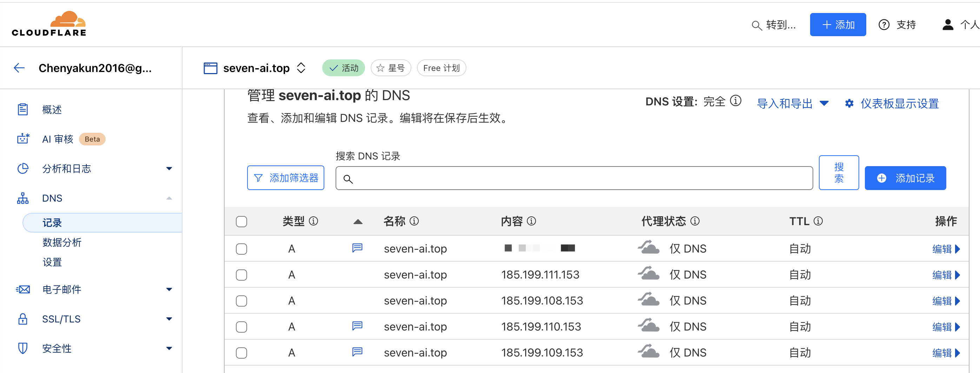This screenshot has width=980, height=373.
Task: Expand the SSL/TLS menu arrow
Action: coord(169,319)
